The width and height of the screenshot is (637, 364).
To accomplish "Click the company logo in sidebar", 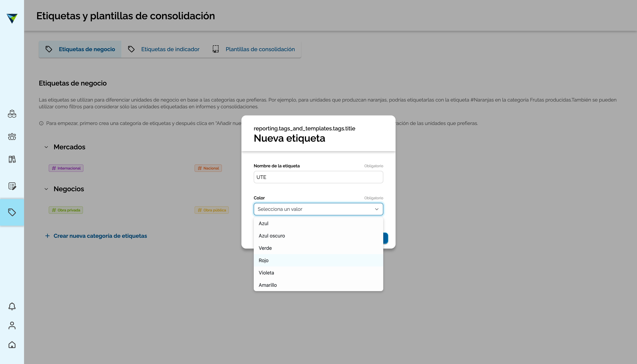I will click(12, 18).
